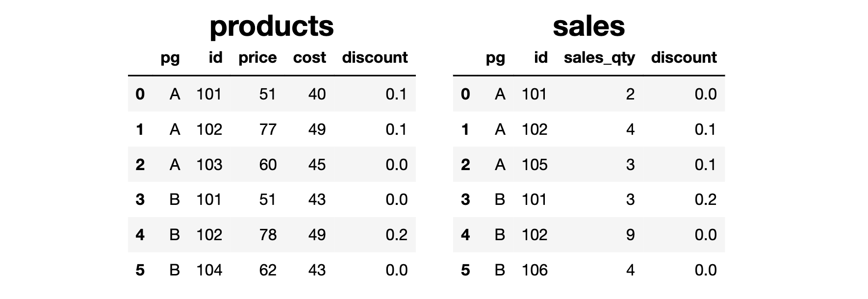Select the sales_qty cell showing 9
Image resolution: width=868 pixels, height=299 pixels.
(630, 235)
